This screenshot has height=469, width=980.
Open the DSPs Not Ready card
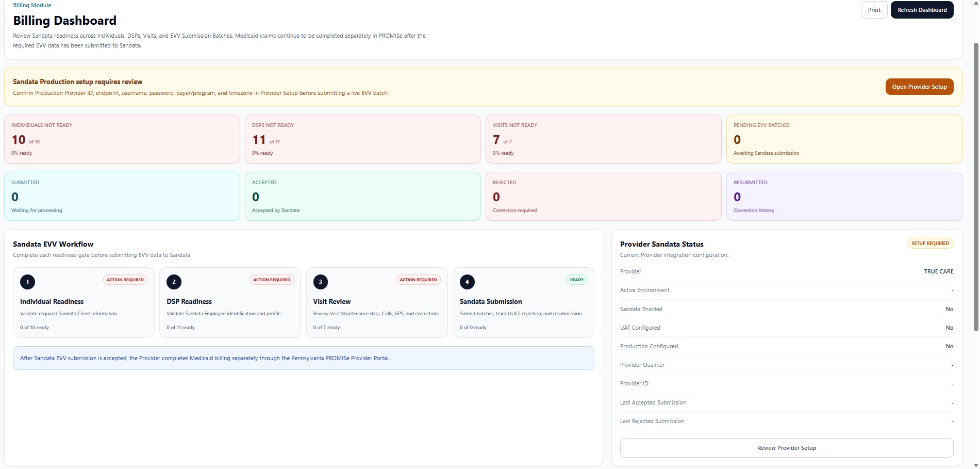click(x=363, y=139)
